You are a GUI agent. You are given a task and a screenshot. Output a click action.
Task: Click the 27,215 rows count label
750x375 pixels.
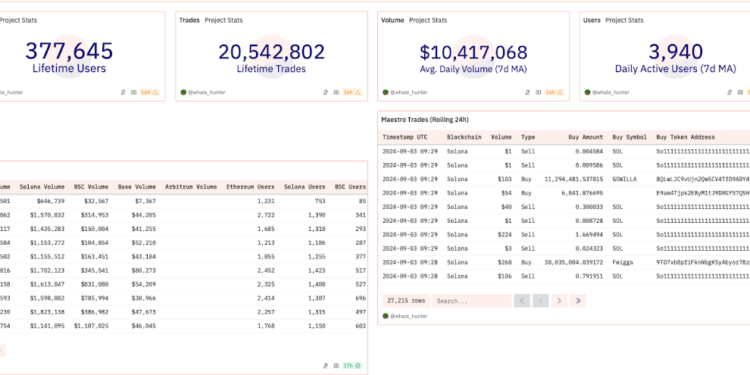[x=406, y=301]
